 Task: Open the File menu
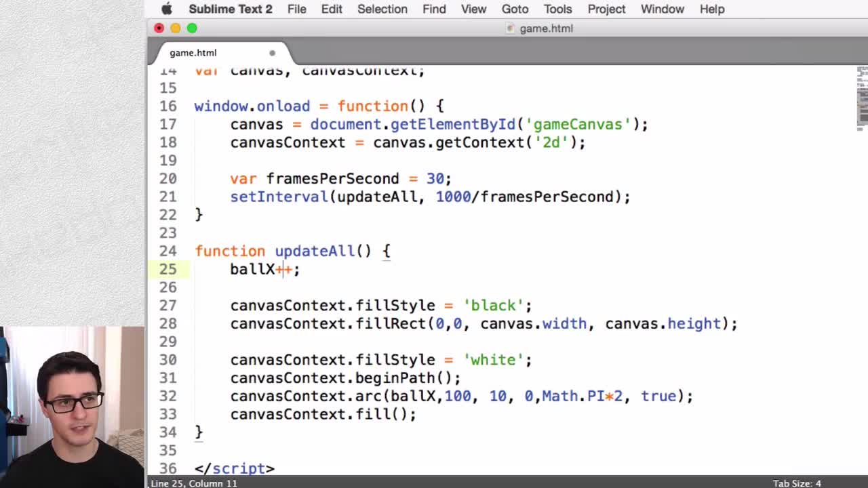pyautogui.click(x=297, y=9)
